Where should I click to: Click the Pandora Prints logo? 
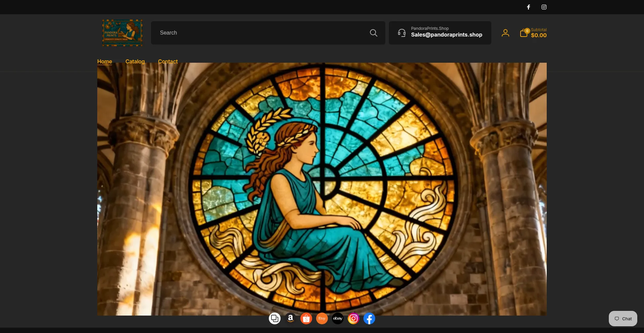(122, 33)
